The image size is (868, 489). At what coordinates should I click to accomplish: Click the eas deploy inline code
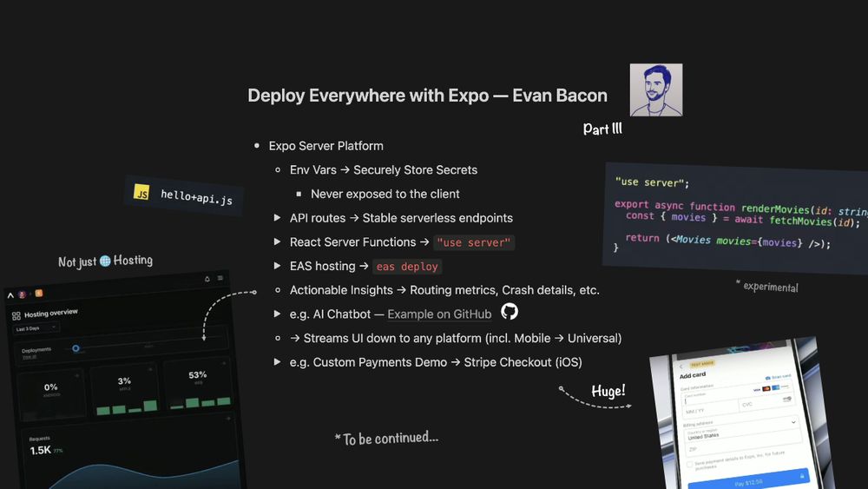click(x=407, y=267)
